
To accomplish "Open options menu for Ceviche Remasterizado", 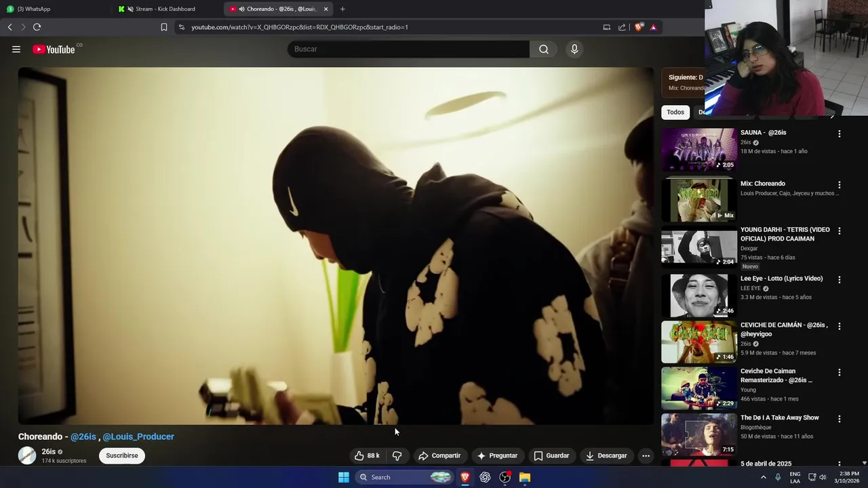I will tap(840, 373).
